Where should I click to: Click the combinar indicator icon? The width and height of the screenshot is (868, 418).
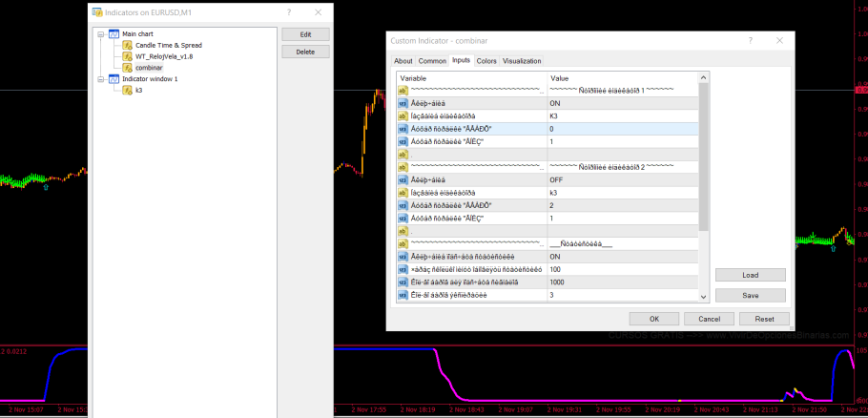(x=127, y=68)
